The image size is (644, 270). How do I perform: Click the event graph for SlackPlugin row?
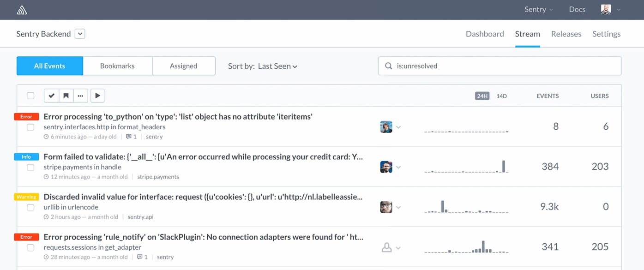(466, 247)
